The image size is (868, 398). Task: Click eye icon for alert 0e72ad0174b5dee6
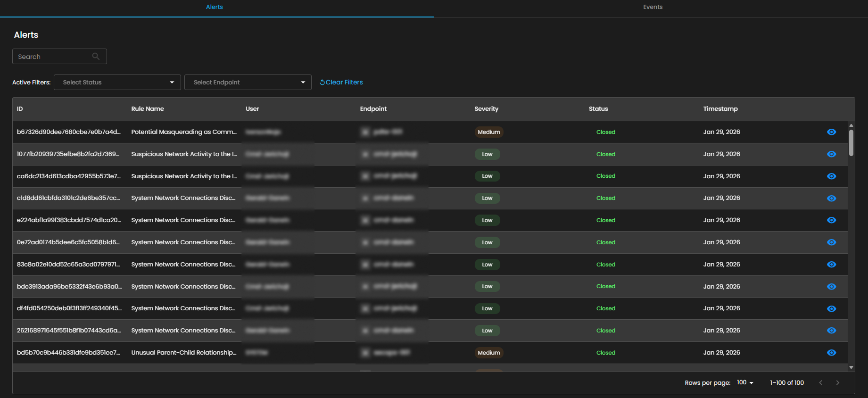click(831, 242)
